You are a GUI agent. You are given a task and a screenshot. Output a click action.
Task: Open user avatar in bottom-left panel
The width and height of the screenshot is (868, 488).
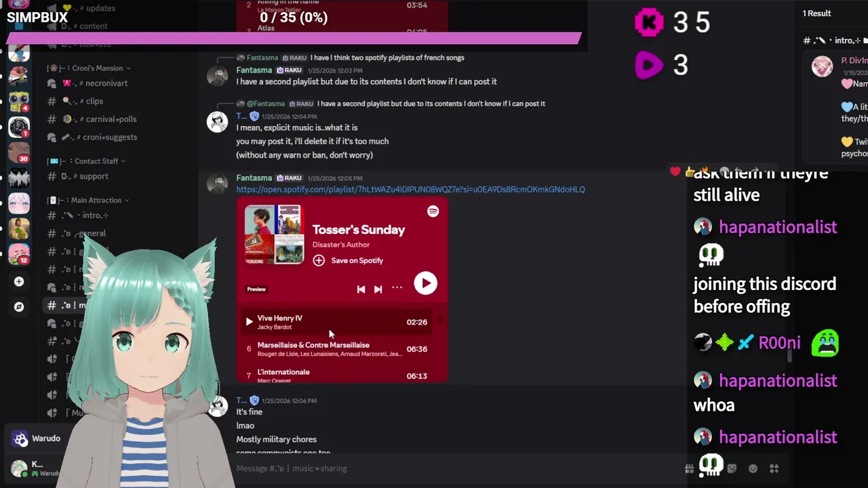19,468
